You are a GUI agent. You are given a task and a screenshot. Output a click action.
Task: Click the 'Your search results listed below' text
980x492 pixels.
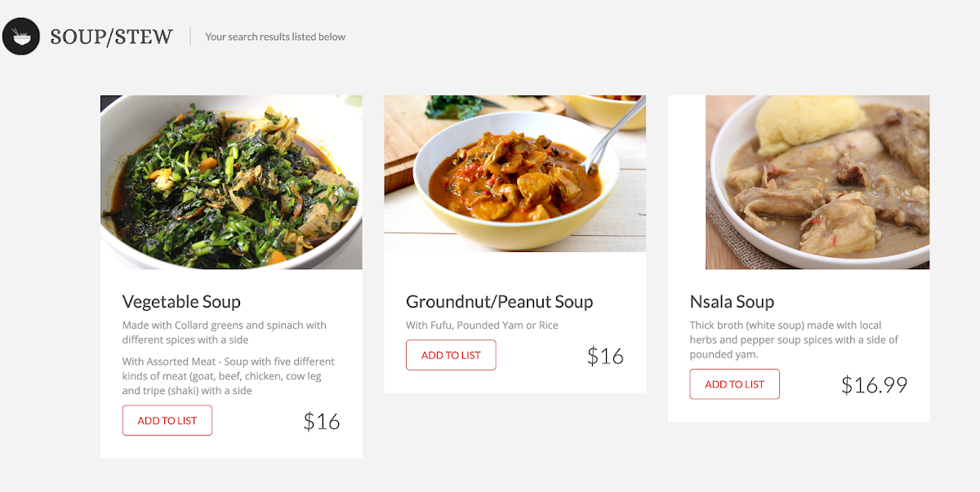275,37
